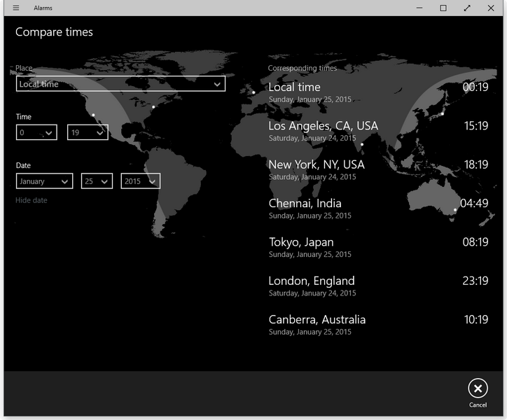This screenshot has height=420, width=507.
Task: Minimize the Alarms window
Action: [419, 8]
